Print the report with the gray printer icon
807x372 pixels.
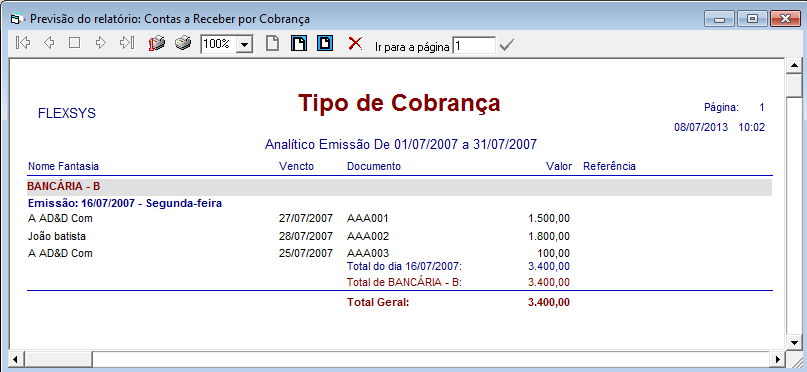tap(183, 43)
